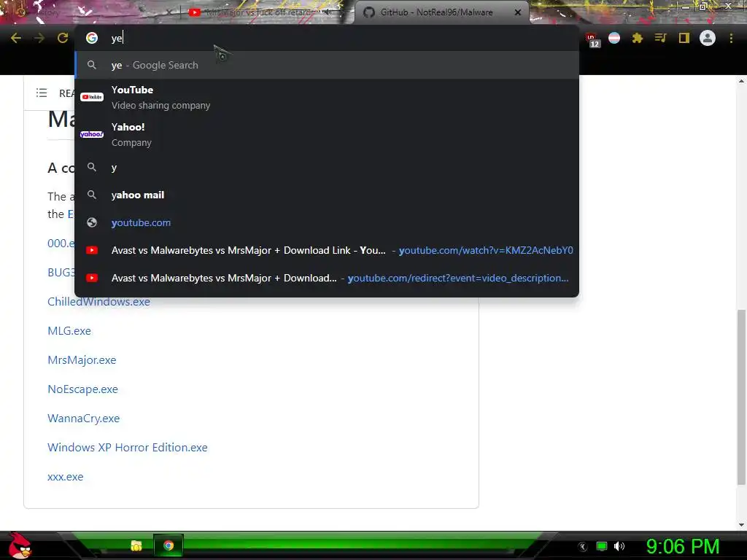
Task: Expand the hidden system tray icons arrow
Action: coord(583,546)
